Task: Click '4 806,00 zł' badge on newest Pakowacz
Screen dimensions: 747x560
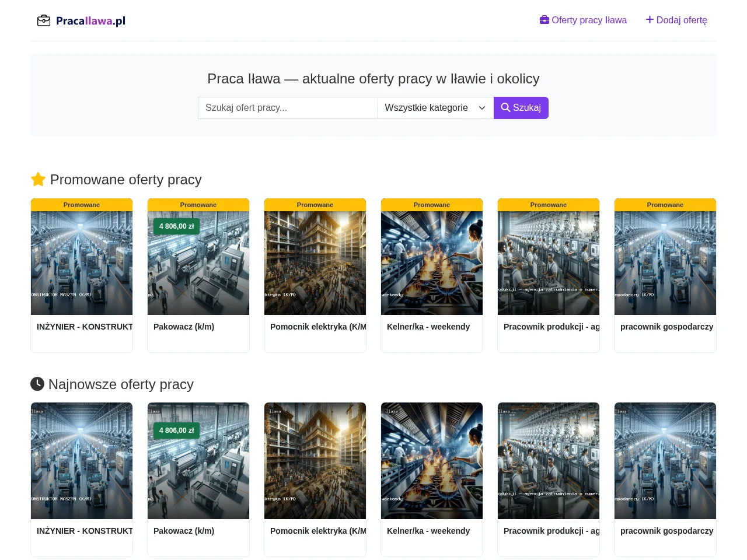Action: [x=176, y=430]
